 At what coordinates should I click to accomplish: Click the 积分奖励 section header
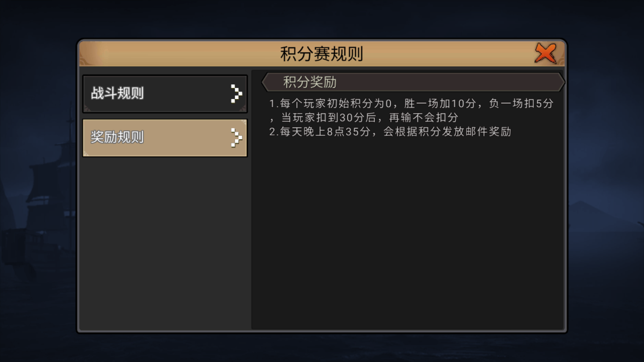point(413,82)
